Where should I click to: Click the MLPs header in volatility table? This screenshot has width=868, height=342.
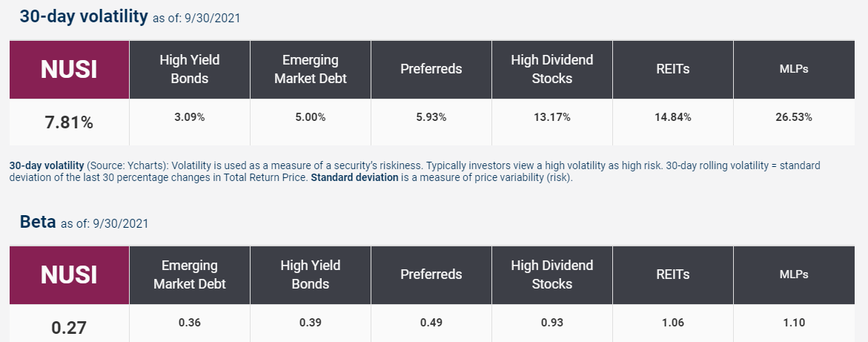click(x=794, y=69)
